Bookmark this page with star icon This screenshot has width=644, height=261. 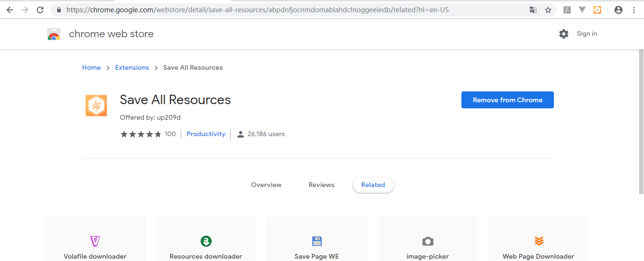pos(548,10)
